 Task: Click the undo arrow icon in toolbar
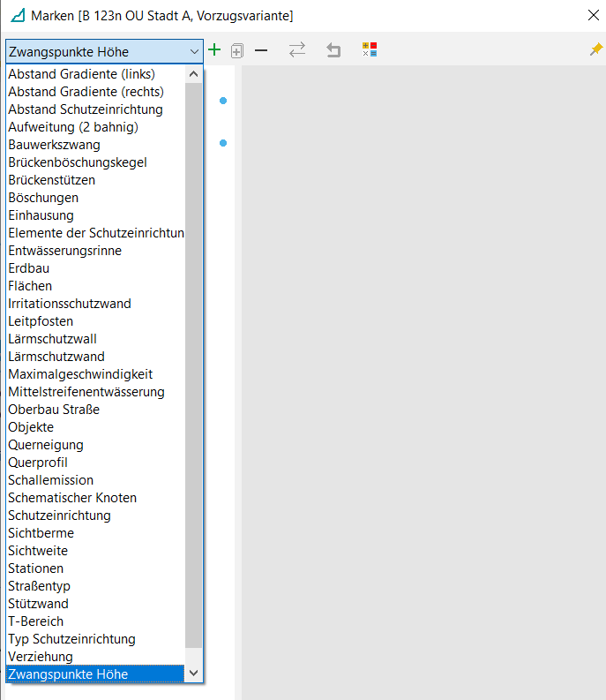pyautogui.click(x=333, y=51)
